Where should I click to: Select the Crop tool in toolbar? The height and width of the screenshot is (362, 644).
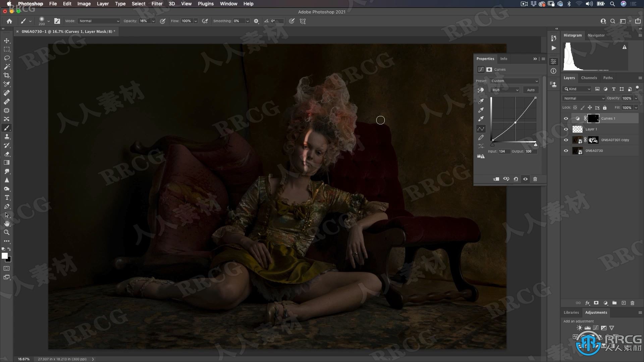7,75
